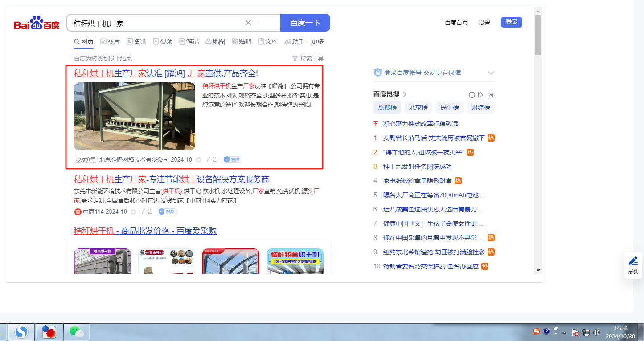
Task: Open the 秸秆牧草烘干机 product thumbnail
Action: tap(295, 261)
